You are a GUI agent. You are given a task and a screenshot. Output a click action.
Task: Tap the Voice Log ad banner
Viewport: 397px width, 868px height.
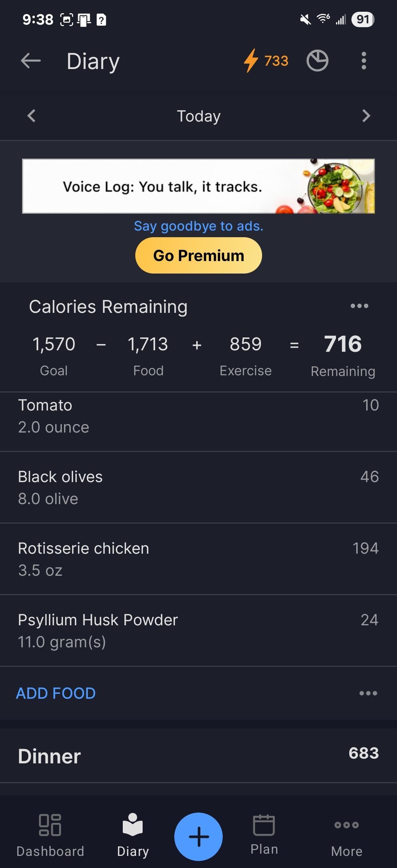(198, 186)
